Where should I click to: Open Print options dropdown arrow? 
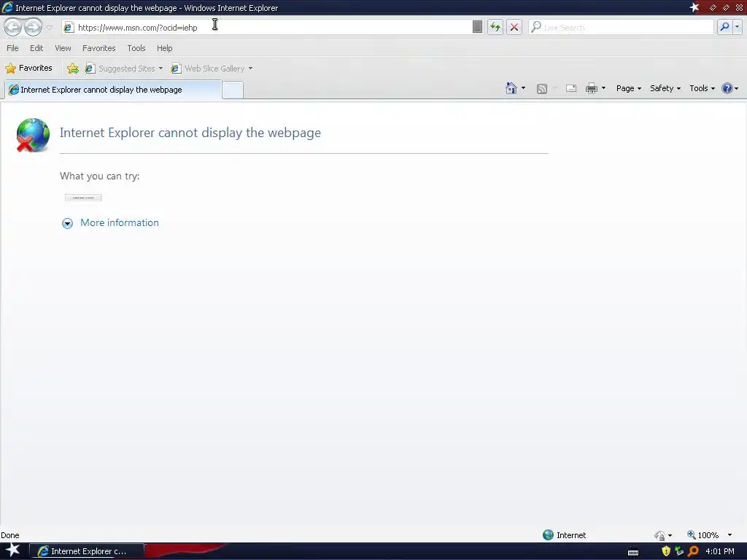(603, 88)
